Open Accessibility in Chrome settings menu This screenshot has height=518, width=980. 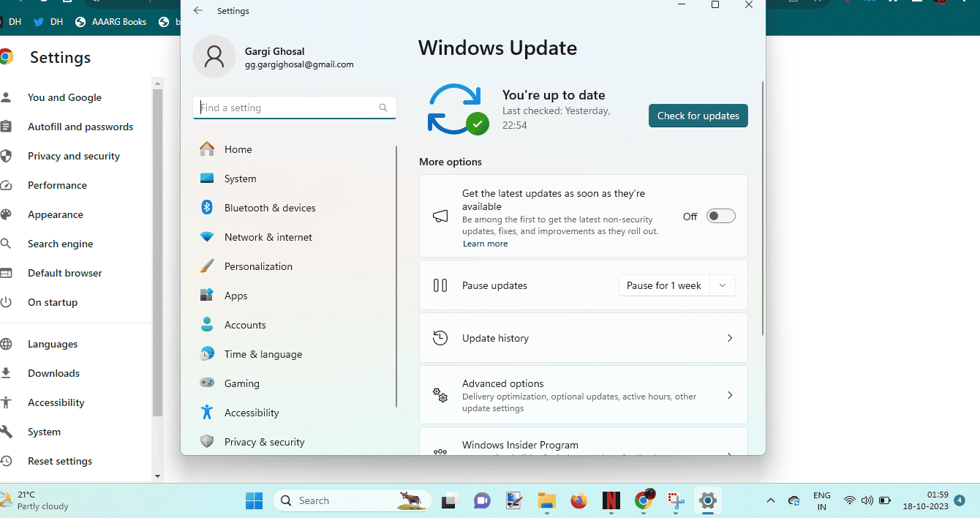56,402
